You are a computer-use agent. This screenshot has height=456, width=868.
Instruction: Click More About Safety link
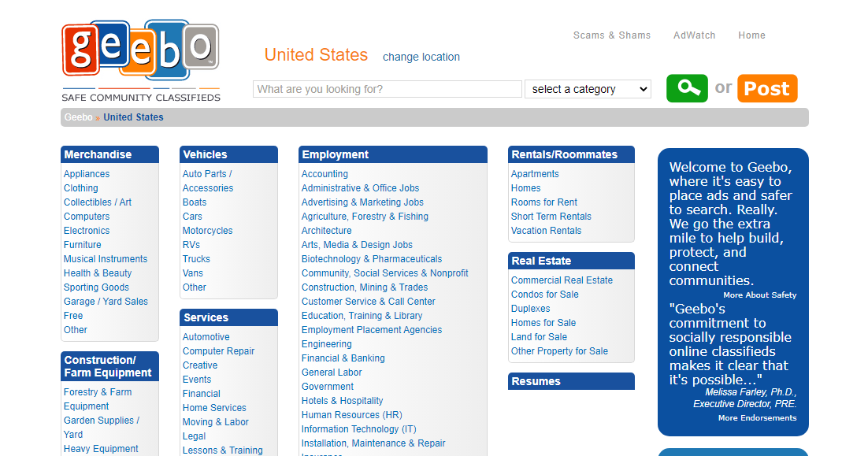(x=759, y=295)
